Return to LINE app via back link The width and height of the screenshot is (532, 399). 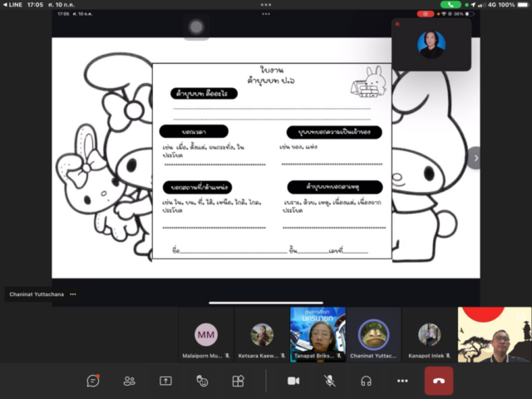point(12,5)
